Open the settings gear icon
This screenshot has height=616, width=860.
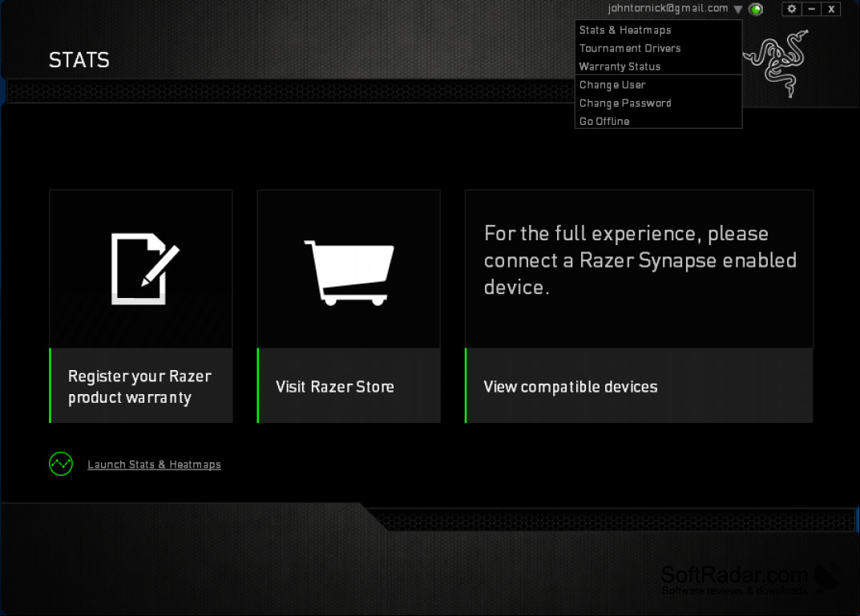pos(791,9)
